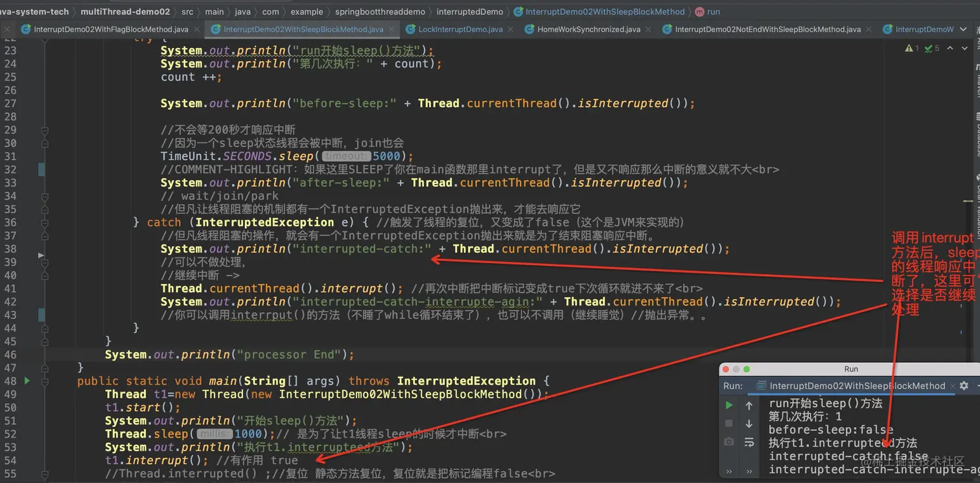Click the camera dump threads icon in Run window
The height and width of the screenshot is (483, 980).
(x=729, y=442)
